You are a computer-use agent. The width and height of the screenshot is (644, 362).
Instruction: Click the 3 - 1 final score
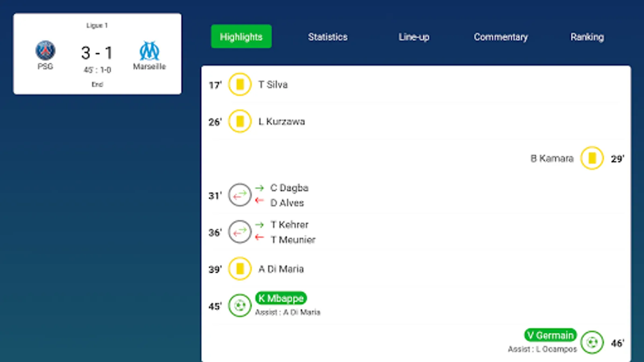click(x=97, y=53)
